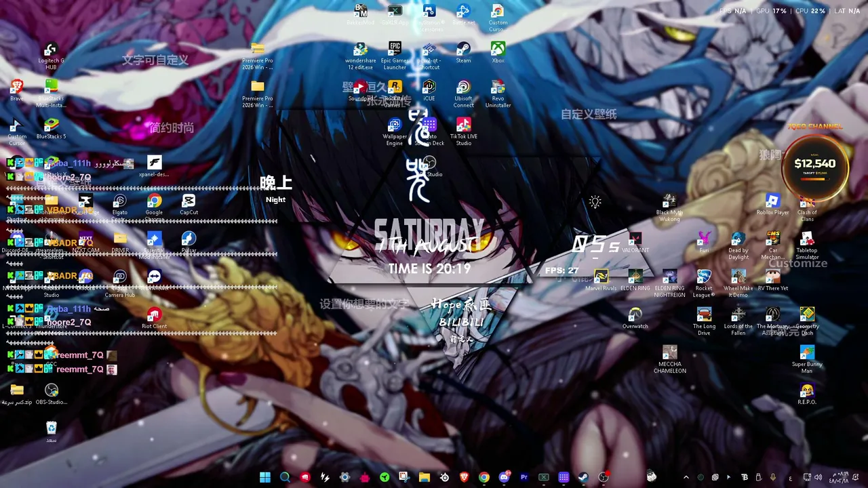The image size is (868, 488).
Task: Select the Geometry Dash icon
Action: tap(807, 322)
